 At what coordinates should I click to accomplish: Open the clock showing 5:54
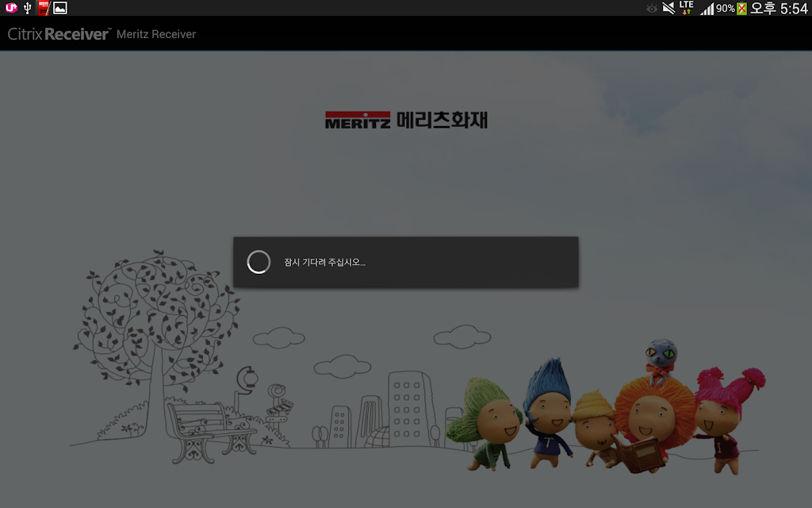(x=794, y=8)
